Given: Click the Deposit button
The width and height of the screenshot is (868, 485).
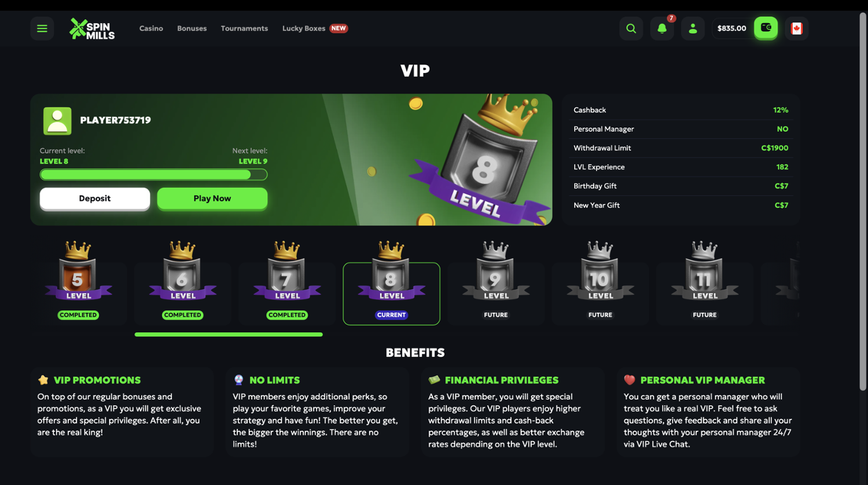Looking at the screenshot, I should (x=95, y=199).
